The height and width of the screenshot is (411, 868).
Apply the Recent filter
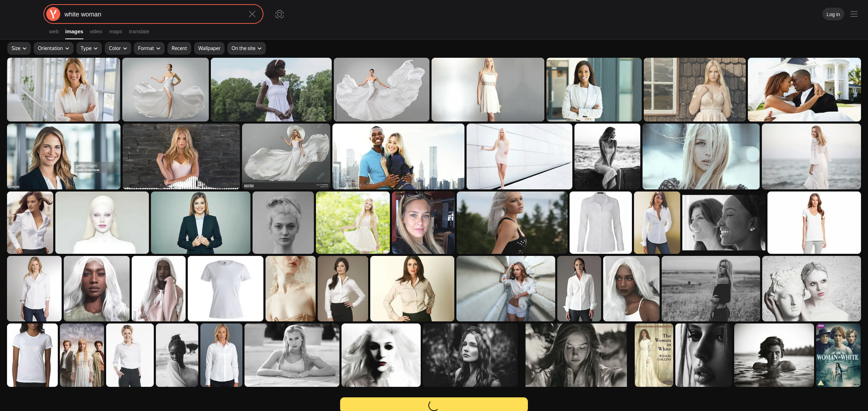(179, 48)
